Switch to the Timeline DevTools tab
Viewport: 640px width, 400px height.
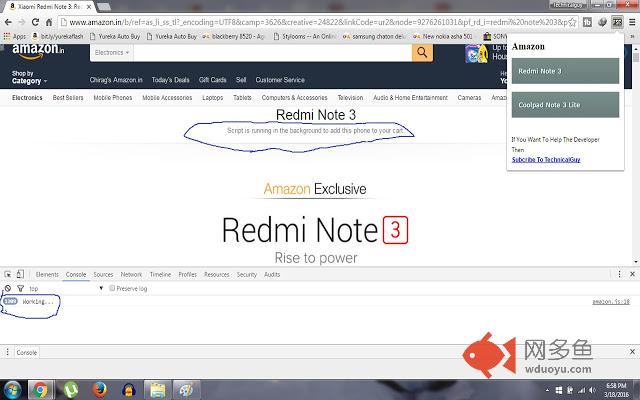click(160, 274)
